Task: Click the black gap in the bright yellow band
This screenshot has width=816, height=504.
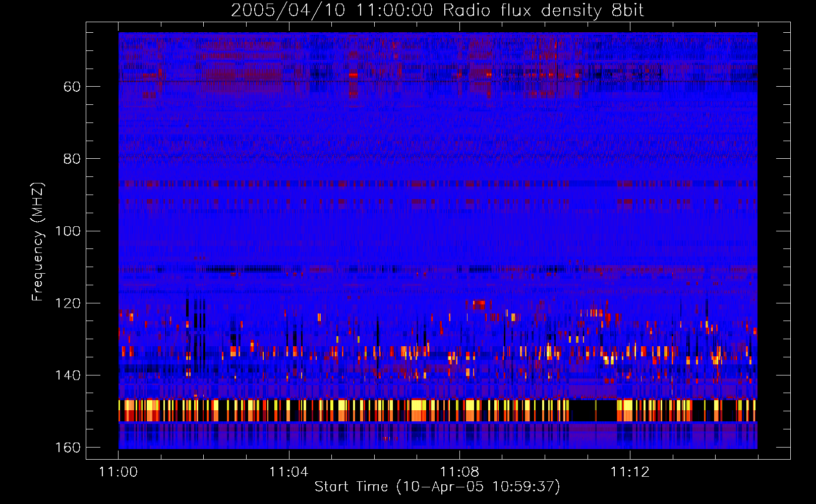Action: click(x=593, y=410)
